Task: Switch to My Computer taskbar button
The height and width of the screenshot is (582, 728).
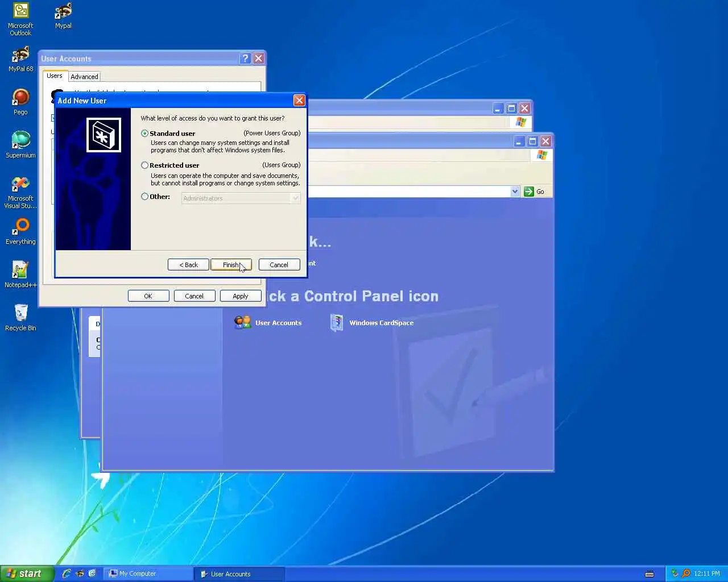Action: tap(148, 573)
